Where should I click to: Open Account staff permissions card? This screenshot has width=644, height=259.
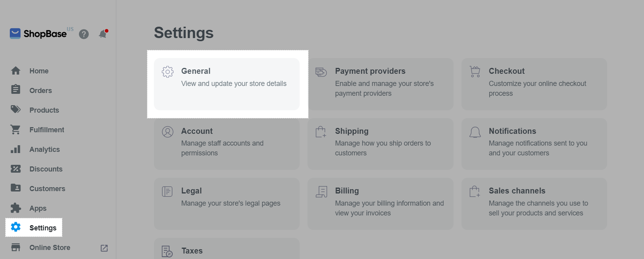[x=227, y=144]
